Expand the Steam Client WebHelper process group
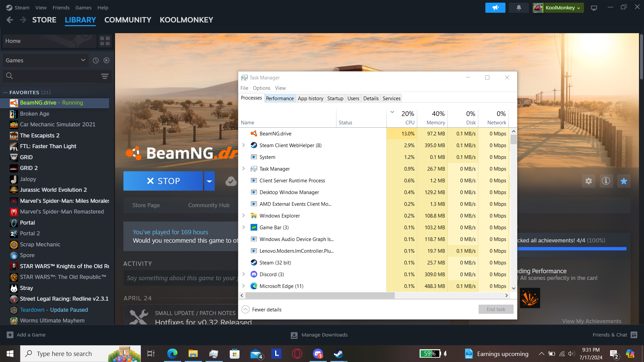 244,145
